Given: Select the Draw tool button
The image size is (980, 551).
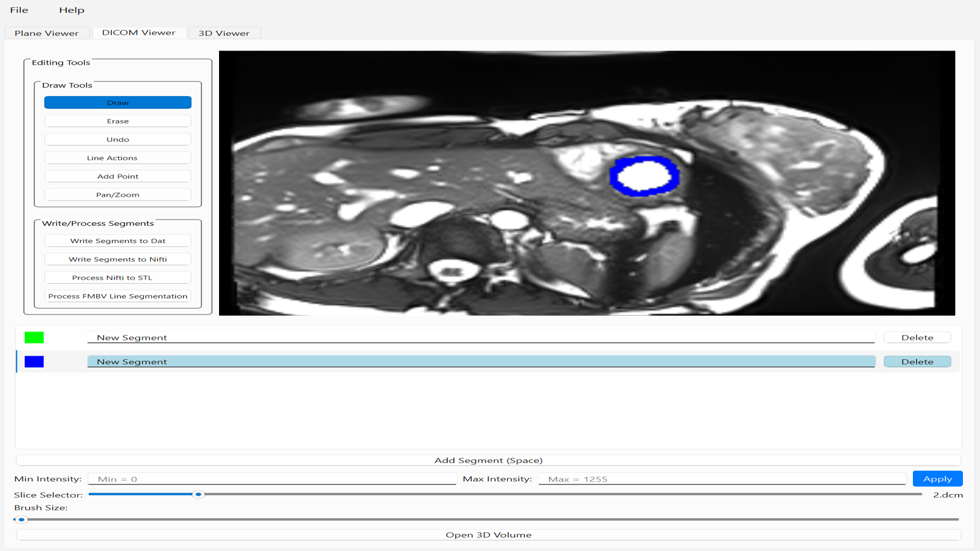Looking at the screenshot, I should (x=118, y=102).
